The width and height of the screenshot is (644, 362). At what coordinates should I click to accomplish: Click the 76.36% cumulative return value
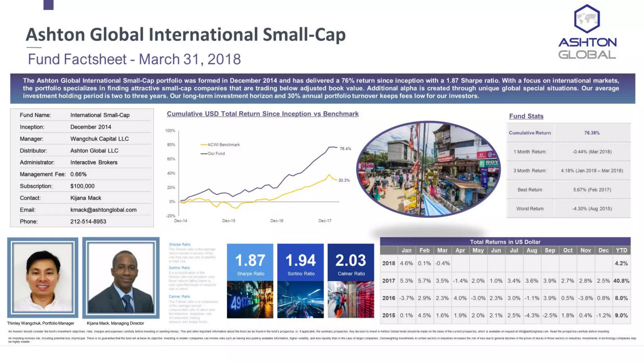coord(592,133)
